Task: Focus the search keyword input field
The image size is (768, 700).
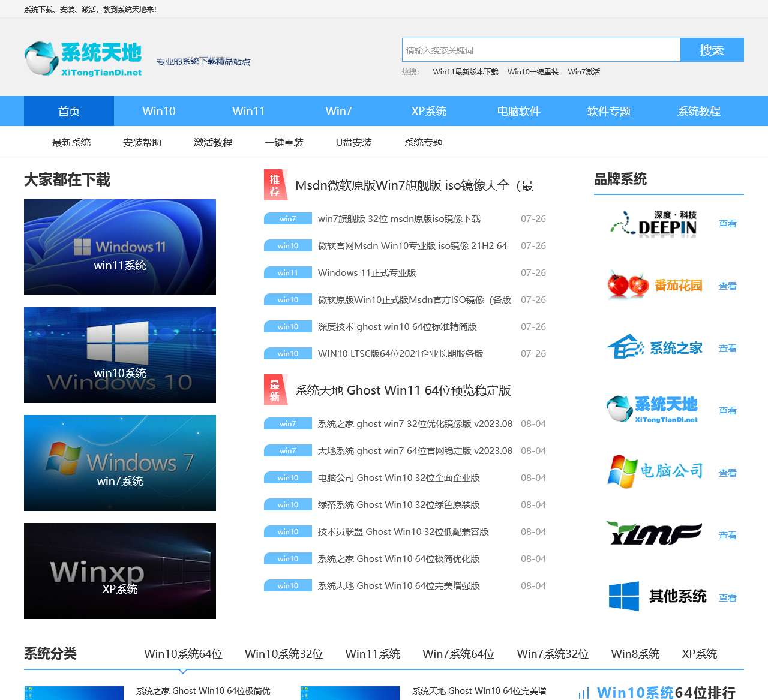Action: pyautogui.click(x=541, y=50)
